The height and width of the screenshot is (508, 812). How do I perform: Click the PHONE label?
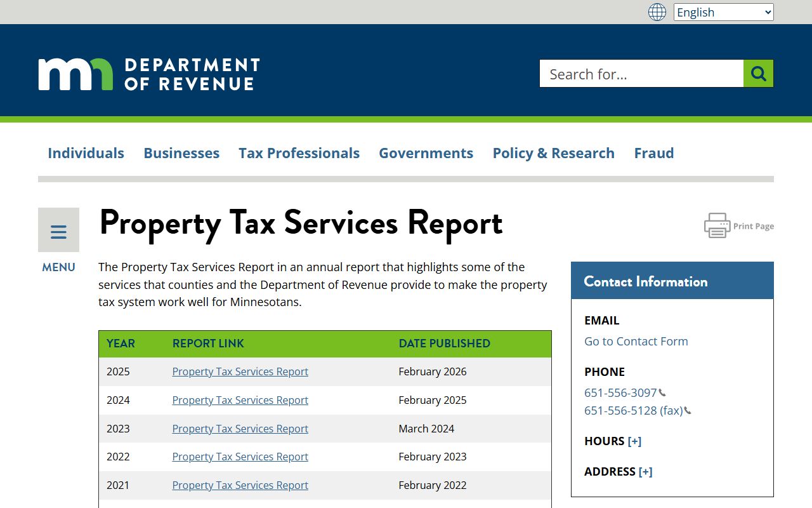coord(605,372)
